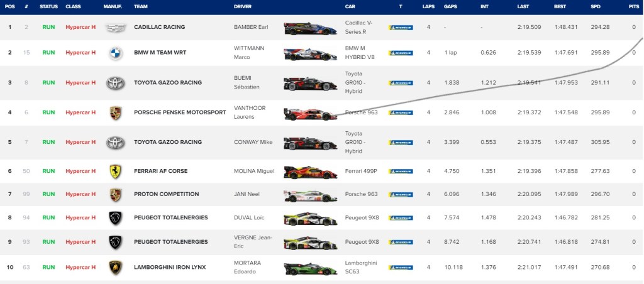
Task: Click Duval's Peugeot 9X8 car image
Action: (x=310, y=219)
